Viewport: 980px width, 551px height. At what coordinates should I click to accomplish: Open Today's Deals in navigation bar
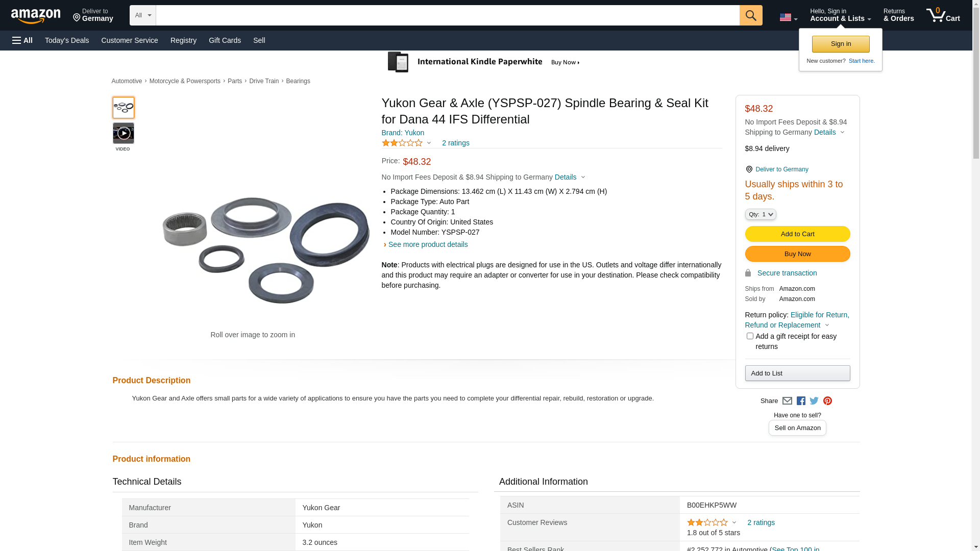click(67, 40)
